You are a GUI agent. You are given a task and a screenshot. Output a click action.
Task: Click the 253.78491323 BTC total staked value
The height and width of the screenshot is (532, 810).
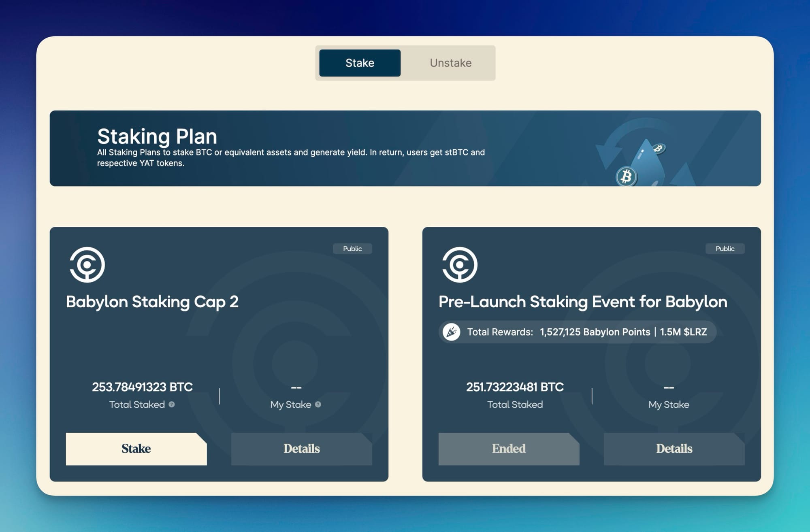coord(142,387)
